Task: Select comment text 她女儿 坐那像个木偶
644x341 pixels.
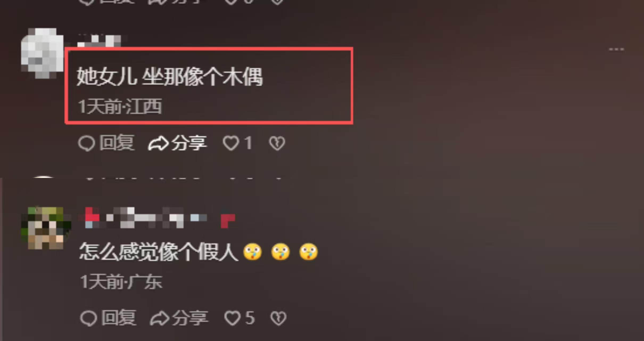Action: click(x=170, y=77)
